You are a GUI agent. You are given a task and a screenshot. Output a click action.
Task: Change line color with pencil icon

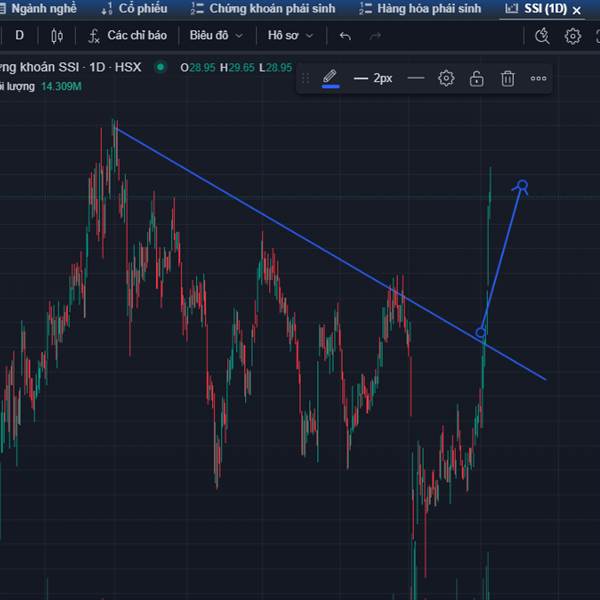coord(330,78)
